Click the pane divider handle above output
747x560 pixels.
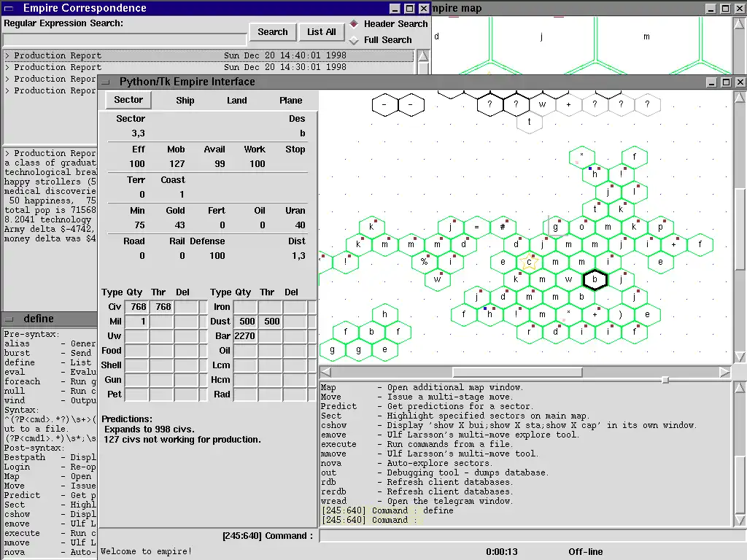pos(665,379)
